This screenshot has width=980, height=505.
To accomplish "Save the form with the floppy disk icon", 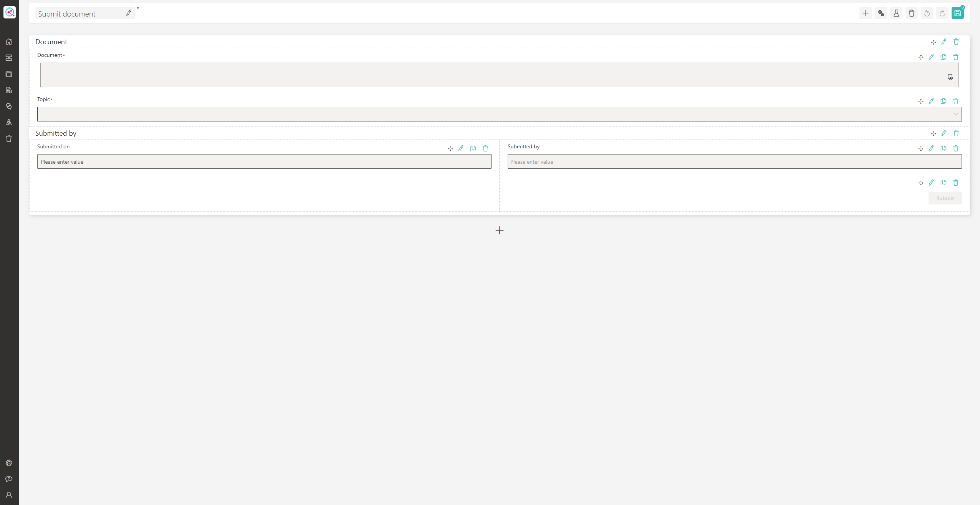I will click(957, 13).
